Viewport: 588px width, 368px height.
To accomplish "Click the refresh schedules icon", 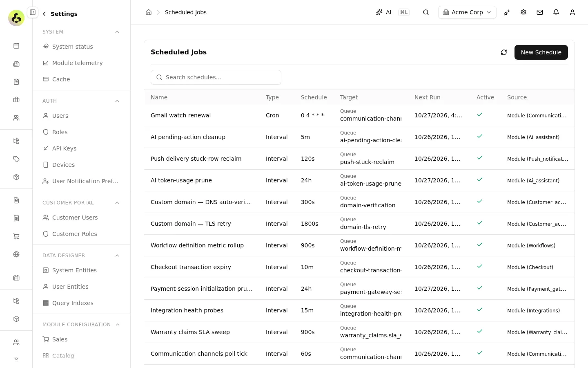I will click(504, 52).
